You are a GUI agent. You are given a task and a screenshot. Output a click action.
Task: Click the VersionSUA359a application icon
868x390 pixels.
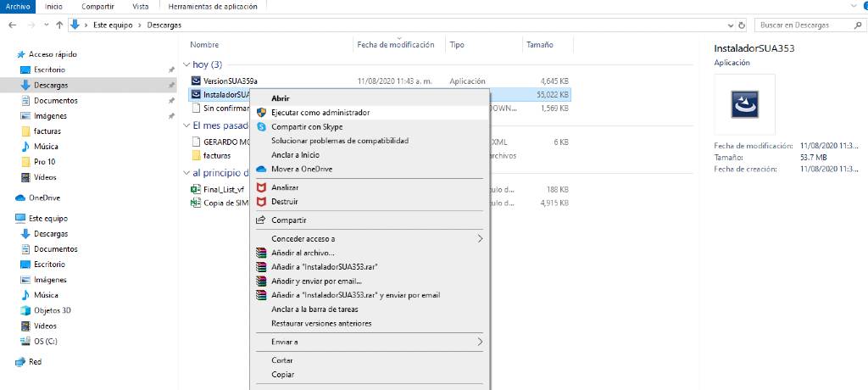(196, 81)
